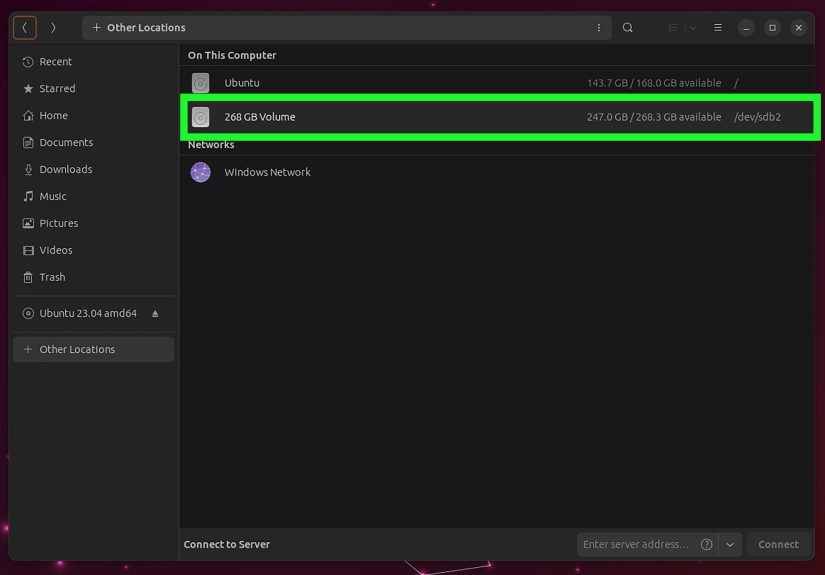The height and width of the screenshot is (575, 825).
Task: Open the Ubuntu root drive row
Action: (x=497, y=83)
